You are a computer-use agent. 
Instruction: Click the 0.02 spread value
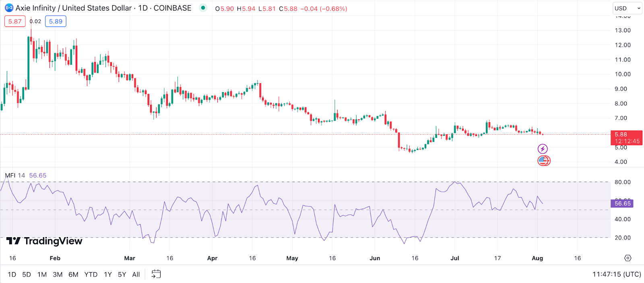point(35,21)
